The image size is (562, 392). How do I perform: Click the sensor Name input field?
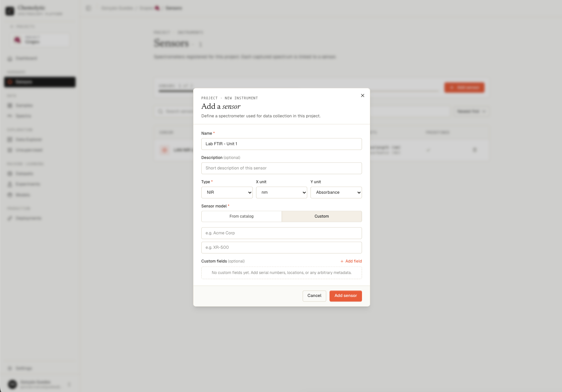(281, 144)
